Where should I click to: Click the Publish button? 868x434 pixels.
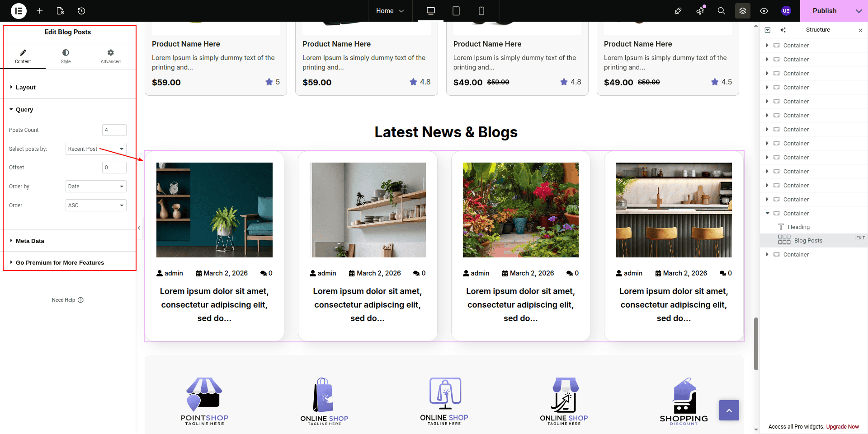click(824, 11)
